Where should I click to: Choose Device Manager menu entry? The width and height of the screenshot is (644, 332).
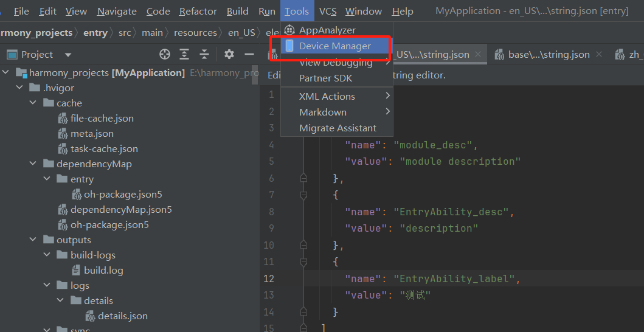(x=337, y=46)
